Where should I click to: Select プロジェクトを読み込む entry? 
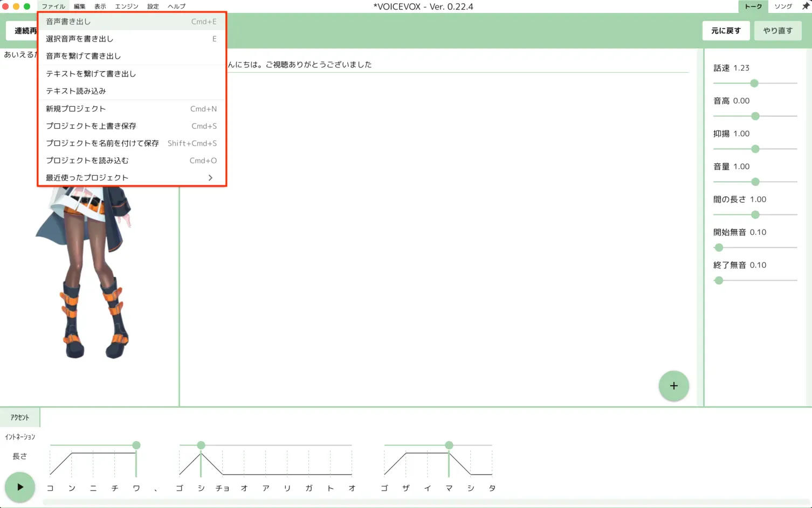click(x=131, y=161)
